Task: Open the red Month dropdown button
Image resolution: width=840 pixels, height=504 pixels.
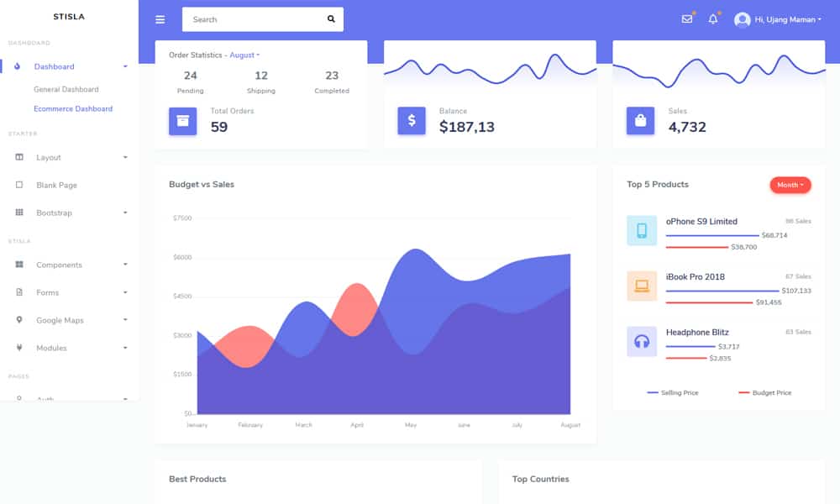Action: [790, 185]
